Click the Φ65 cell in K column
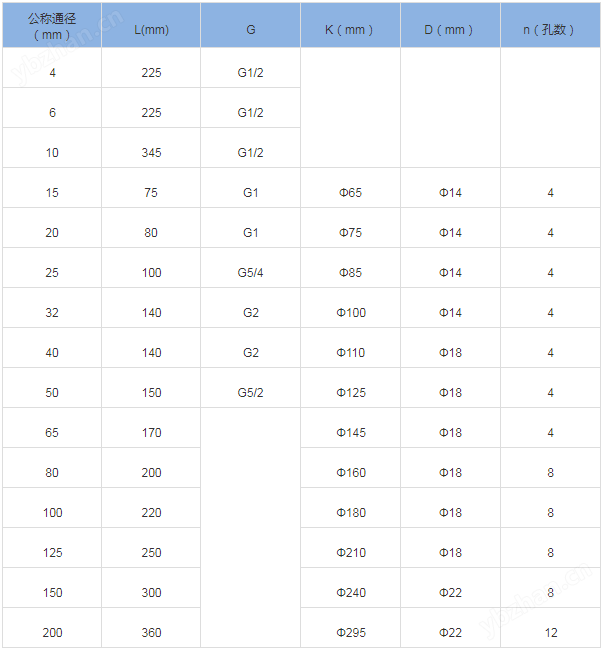This screenshot has height=651, width=603. click(x=350, y=192)
